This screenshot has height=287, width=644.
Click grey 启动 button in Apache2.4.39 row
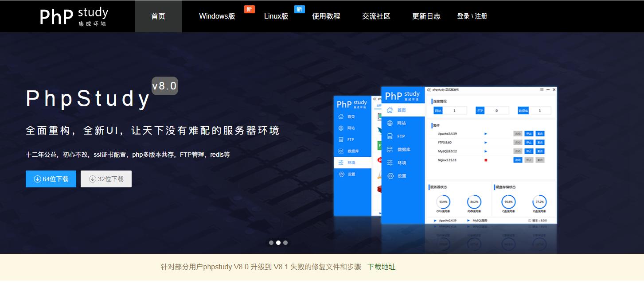(518, 133)
